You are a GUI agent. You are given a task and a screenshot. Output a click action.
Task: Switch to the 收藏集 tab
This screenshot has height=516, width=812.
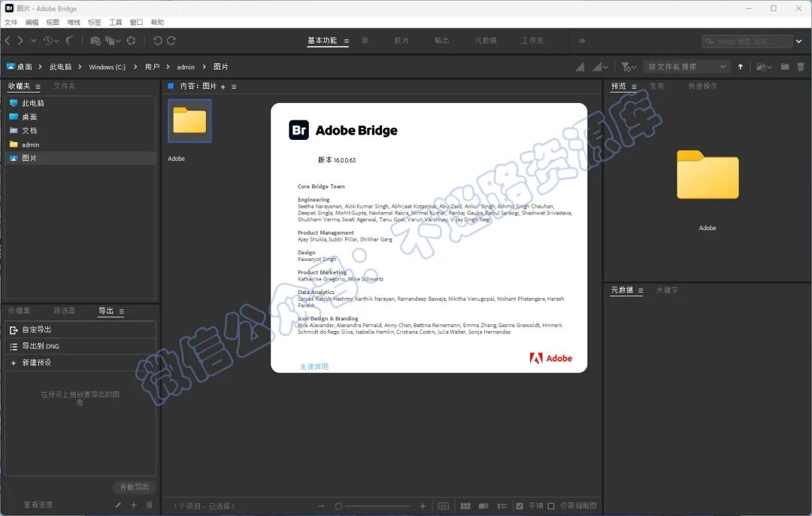pyautogui.click(x=19, y=311)
